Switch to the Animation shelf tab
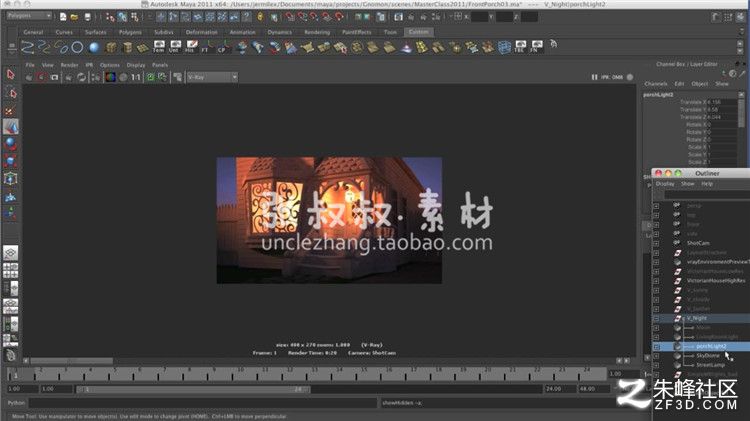This screenshot has height=421, width=750. click(243, 32)
